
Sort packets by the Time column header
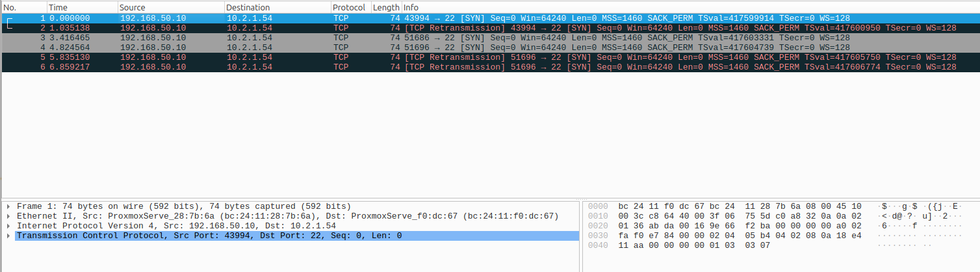[81, 7]
